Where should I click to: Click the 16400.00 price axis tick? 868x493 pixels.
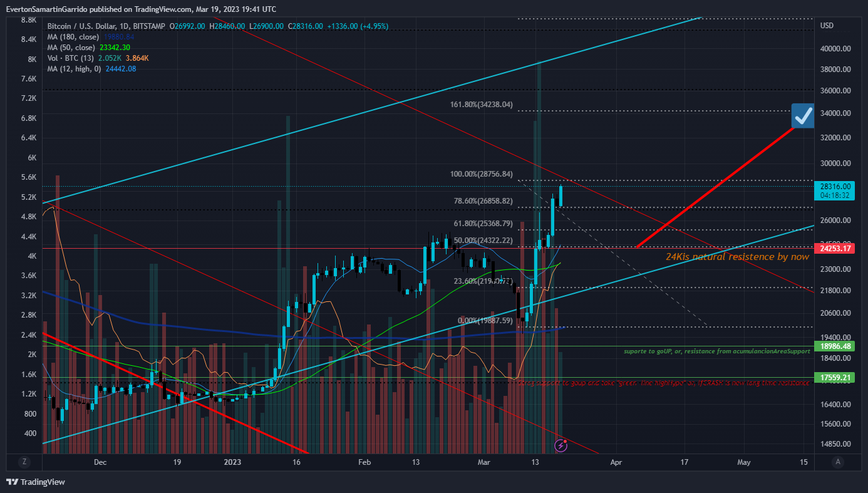(834, 405)
